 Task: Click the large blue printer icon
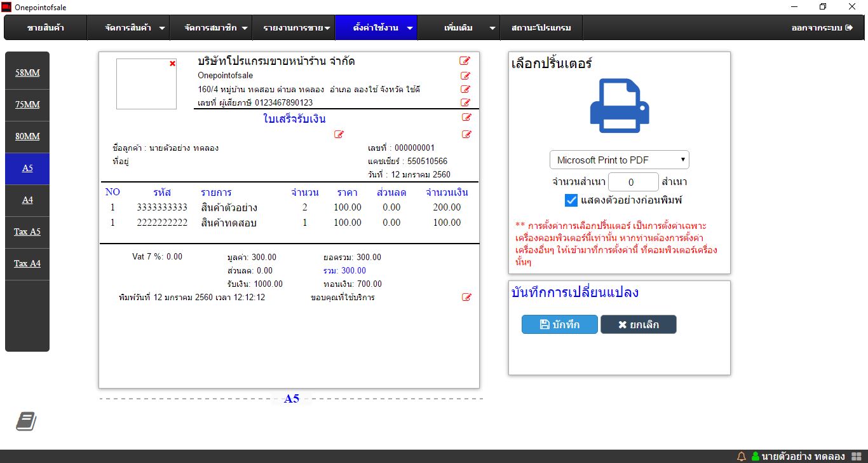coord(619,106)
